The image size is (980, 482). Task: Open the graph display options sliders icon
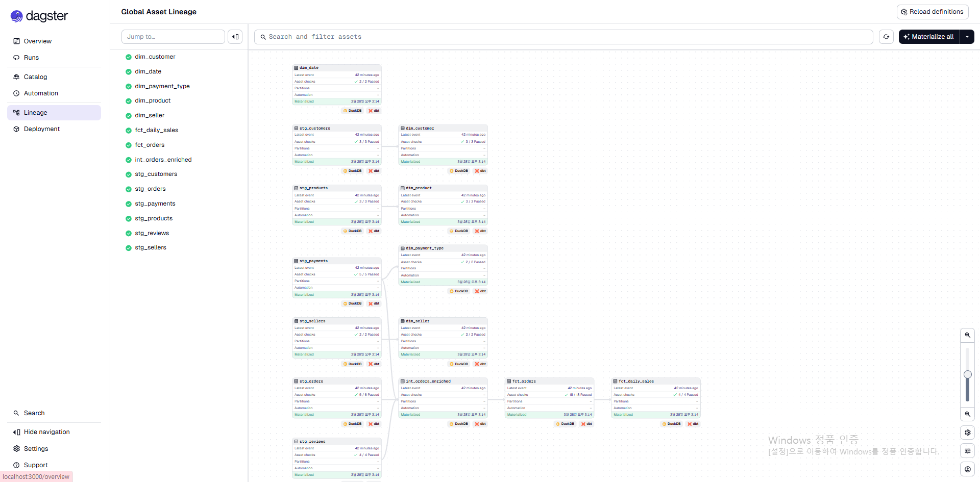[x=967, y=451]
